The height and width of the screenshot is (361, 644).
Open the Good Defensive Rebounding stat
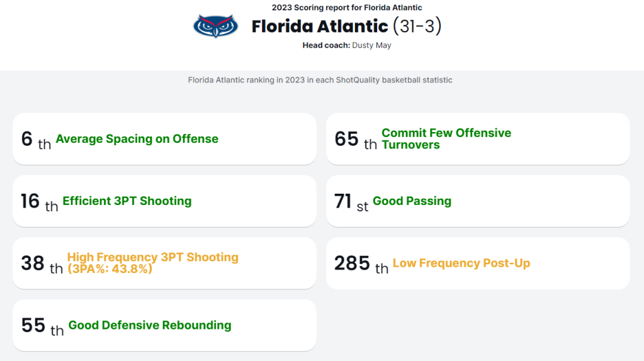pos(150,325)
